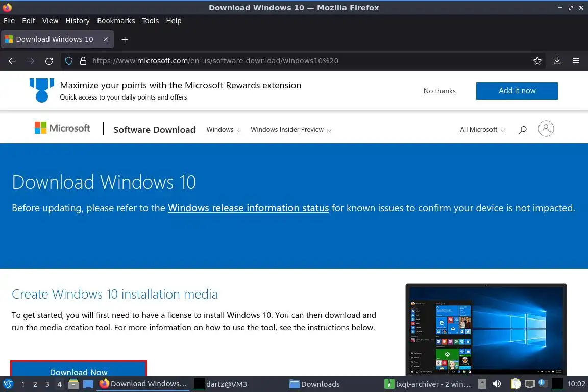
Task: Switch to virtual desktop 1
Action: pos(23,384)
